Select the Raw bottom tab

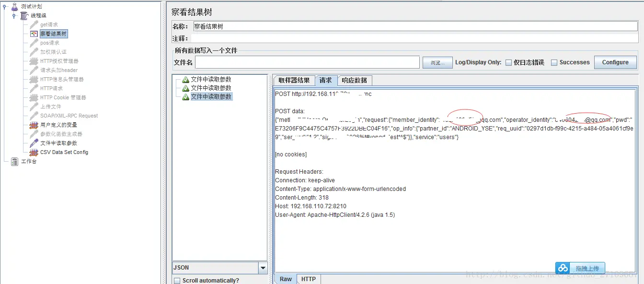coord(286,279)
